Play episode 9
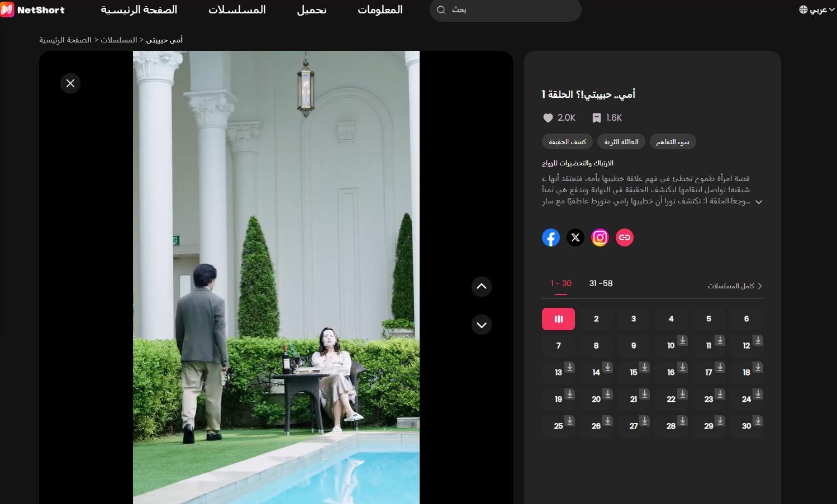Image resolution: width=837 pixels, height=504 pixels. 634,346
